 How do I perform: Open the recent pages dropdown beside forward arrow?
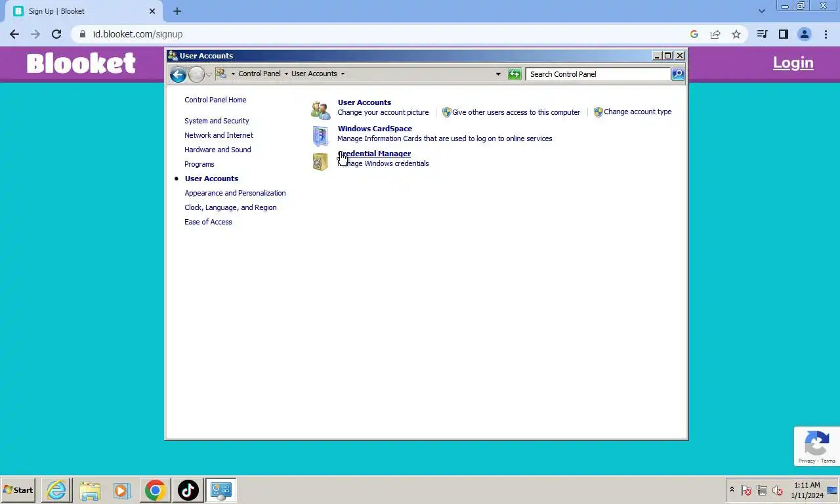[x=209, y=74]
